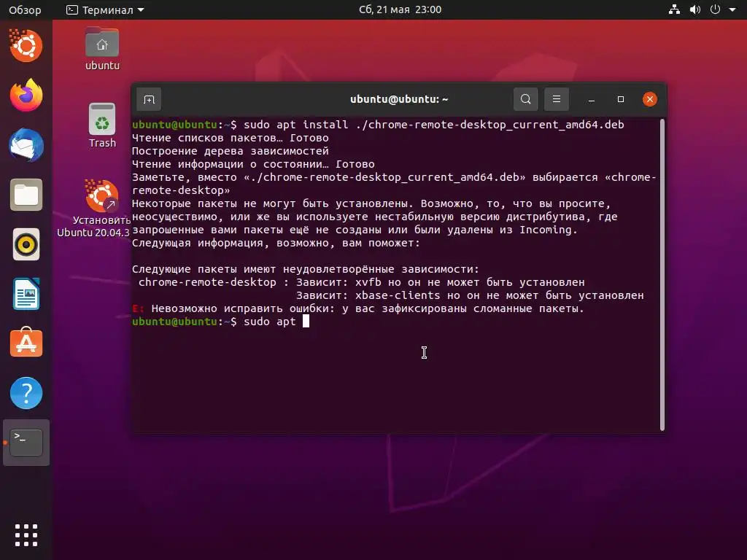Open the terminal hamburger menu
This screenshot has height=560, width=747.
(x=556, y=99)
